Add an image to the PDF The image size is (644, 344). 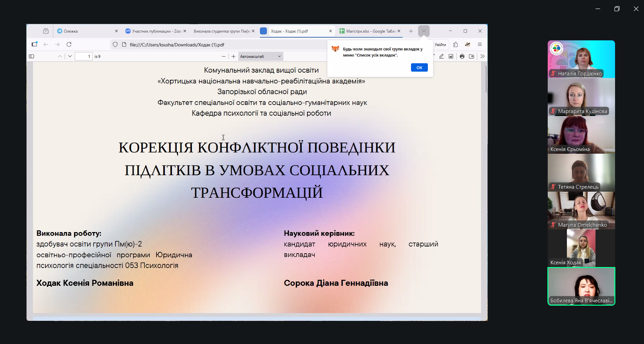pyautogui.click(x=451, y=56)
